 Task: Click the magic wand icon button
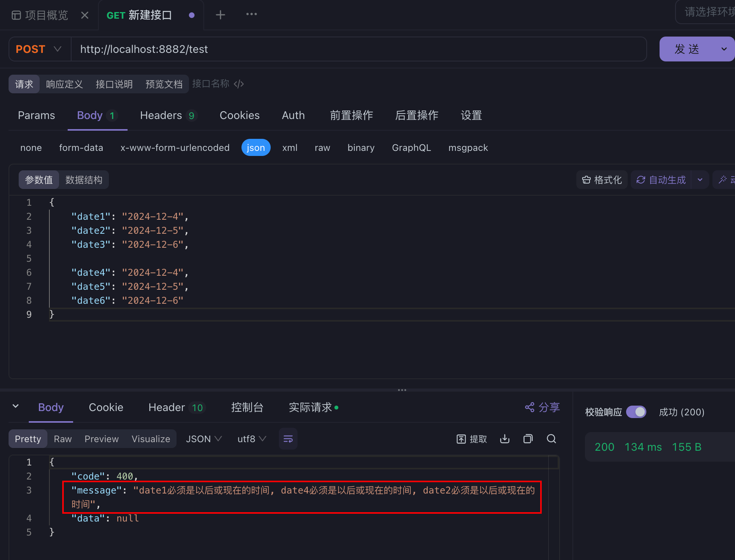click(723, 180)
